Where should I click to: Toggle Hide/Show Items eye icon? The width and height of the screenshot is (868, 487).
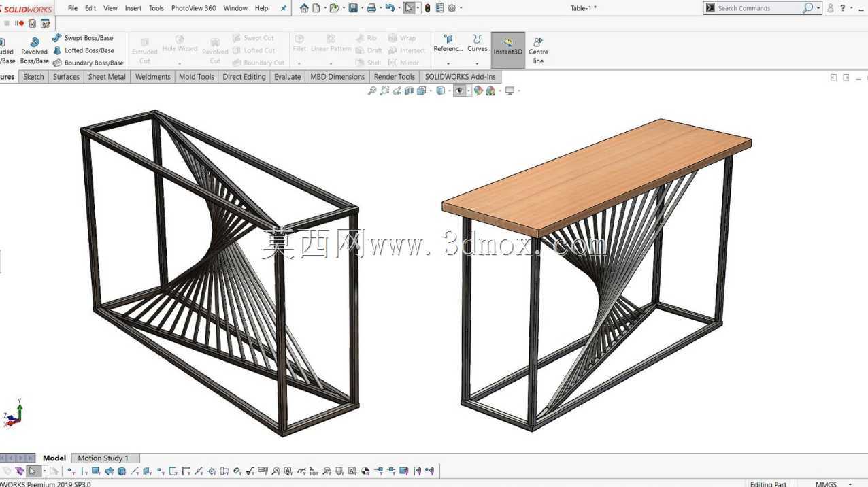pos(460,90)
